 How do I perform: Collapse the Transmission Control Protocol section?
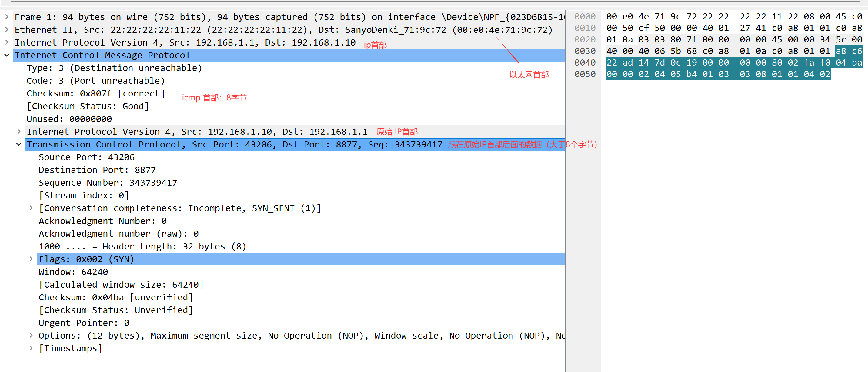[19, 144]
